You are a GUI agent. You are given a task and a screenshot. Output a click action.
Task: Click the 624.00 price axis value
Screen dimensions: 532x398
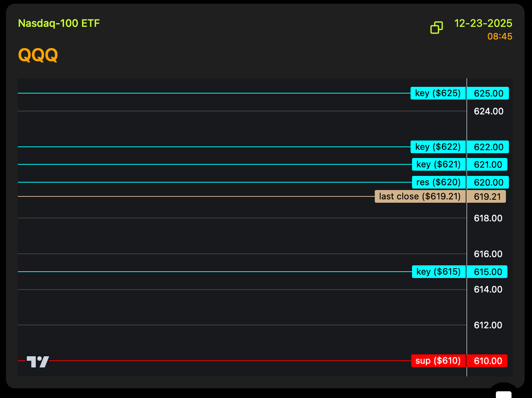click(x=488, y=111)
